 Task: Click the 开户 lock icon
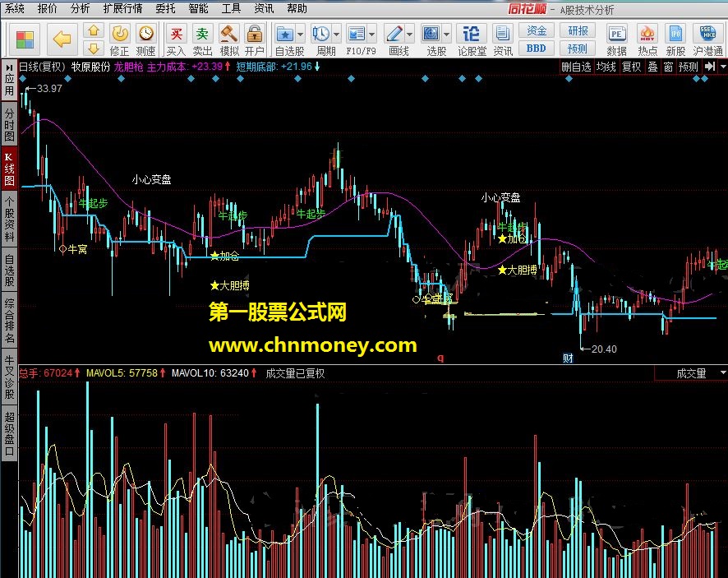pyautogui.click(x=254, y=34)
